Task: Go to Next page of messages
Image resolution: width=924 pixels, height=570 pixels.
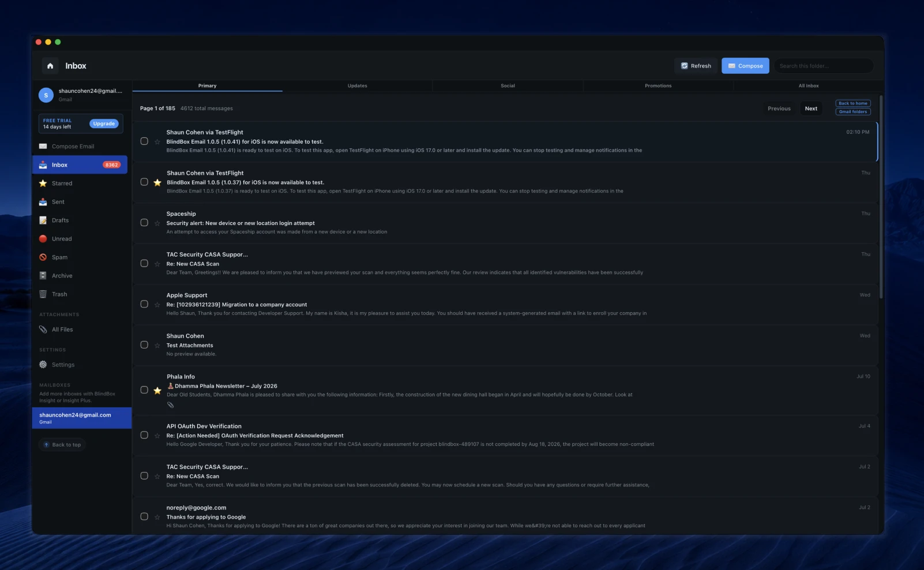Action: (811, 108)
